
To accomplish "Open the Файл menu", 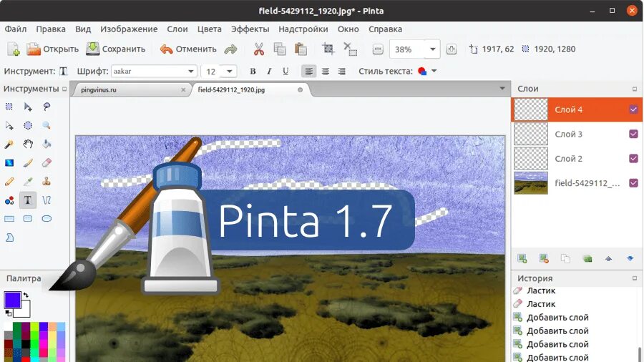I will coord(16,29).
